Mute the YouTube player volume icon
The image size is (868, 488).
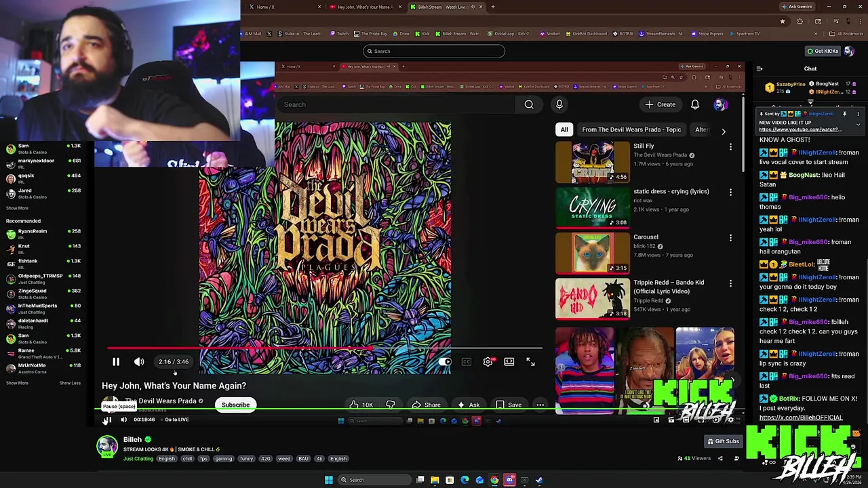(139, 362)
